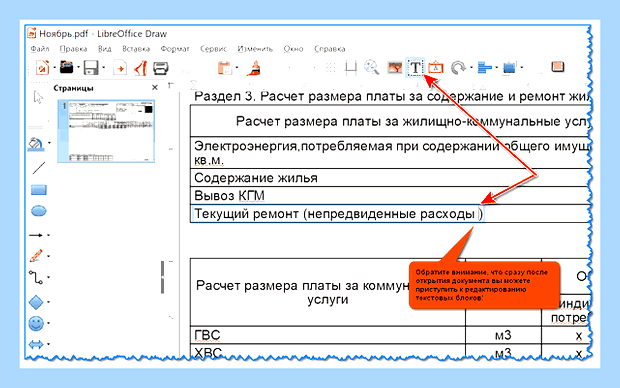Select the Connector tool
The width and height of the screenshot is (620, 388).
tap(36, 277)
